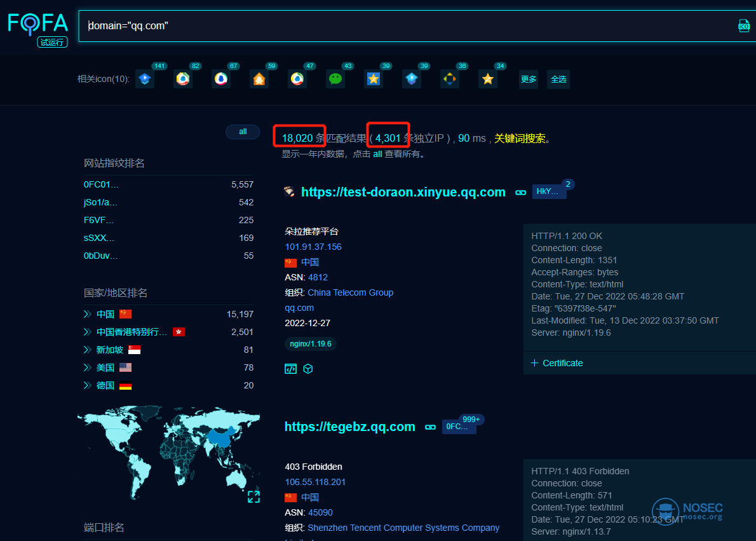Viewport: 756px width, 541px height.
Task: Click 全选 to select all related icons
Action: [x=558, y=79]
